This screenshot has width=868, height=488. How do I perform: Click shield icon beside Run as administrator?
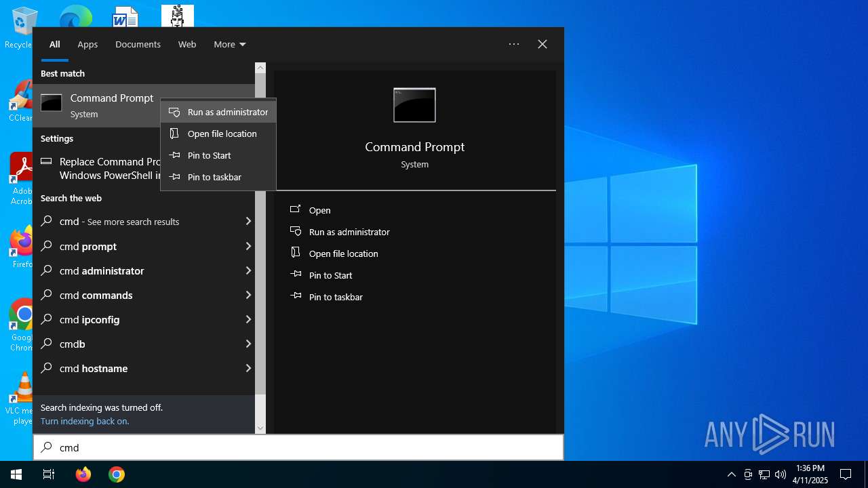(174, 112)
